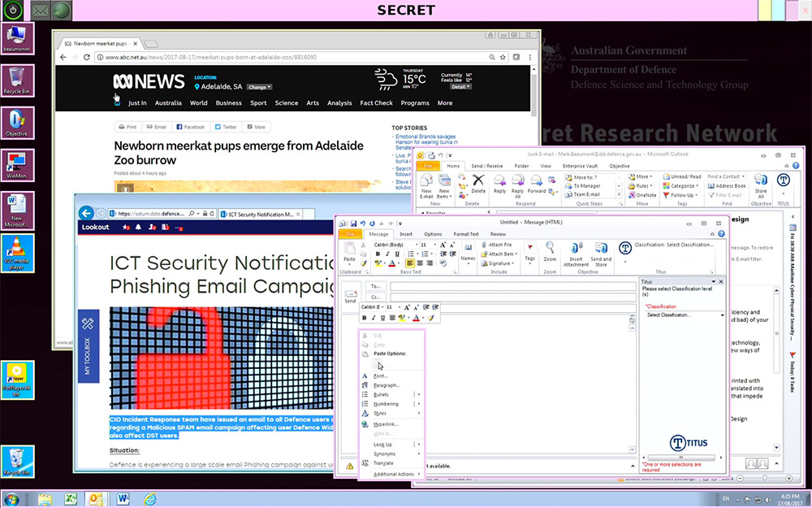Open Follow Up dropdown in Outlook ribbon
The image size is (812, 508).
pyautogui.click(x=680, y=195)
